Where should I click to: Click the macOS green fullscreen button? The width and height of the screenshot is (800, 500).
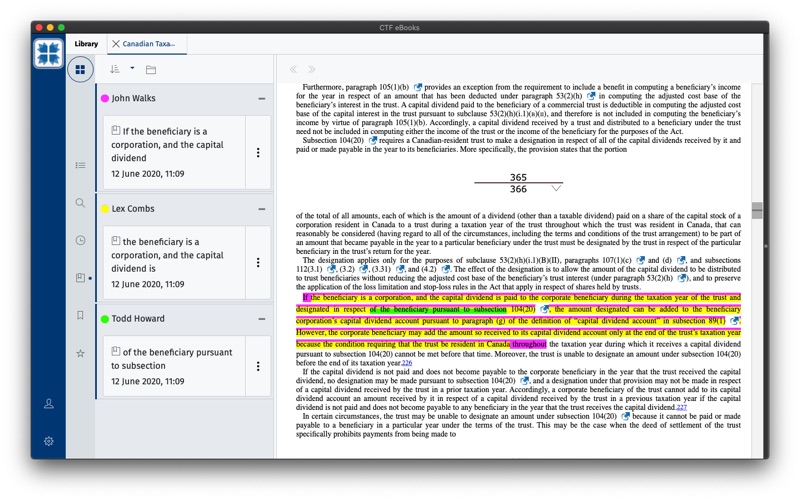click(x=61, y=28)
